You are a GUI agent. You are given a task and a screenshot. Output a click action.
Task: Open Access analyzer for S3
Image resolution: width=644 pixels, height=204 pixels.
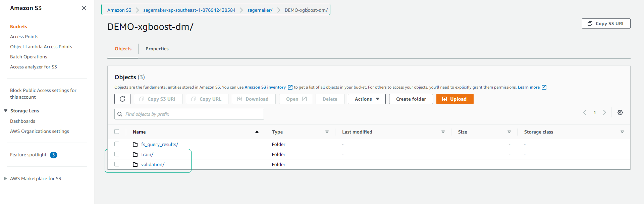pyautogui.click(x=34, y=67)
